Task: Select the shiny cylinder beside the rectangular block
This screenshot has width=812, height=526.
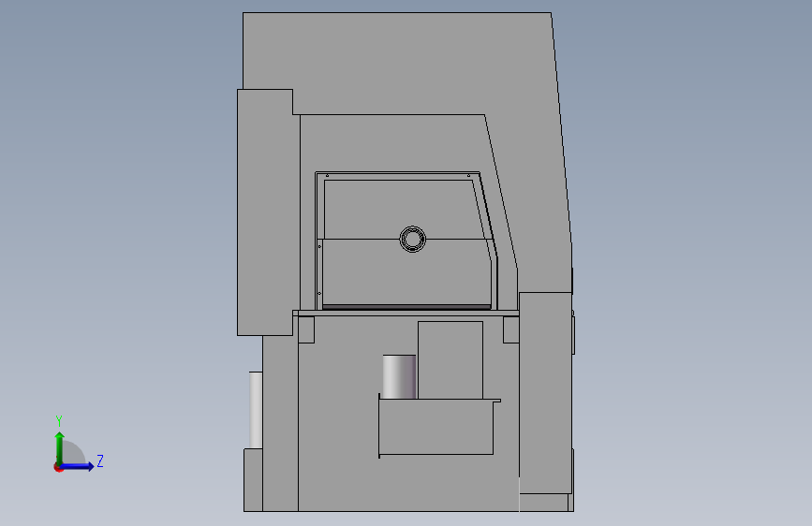Action: tap(399, 377)
